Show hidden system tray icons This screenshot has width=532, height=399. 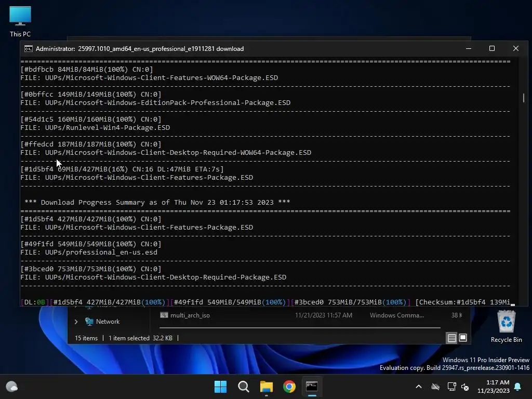click(419, 387)
